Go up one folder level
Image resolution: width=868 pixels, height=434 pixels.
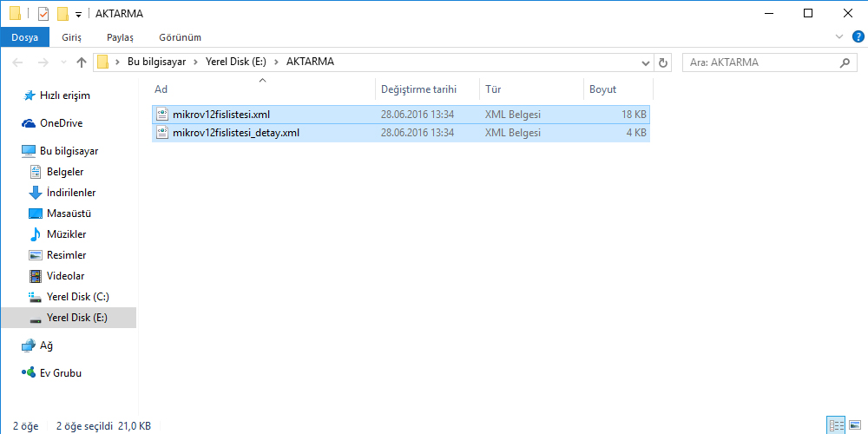click(82, 62)
